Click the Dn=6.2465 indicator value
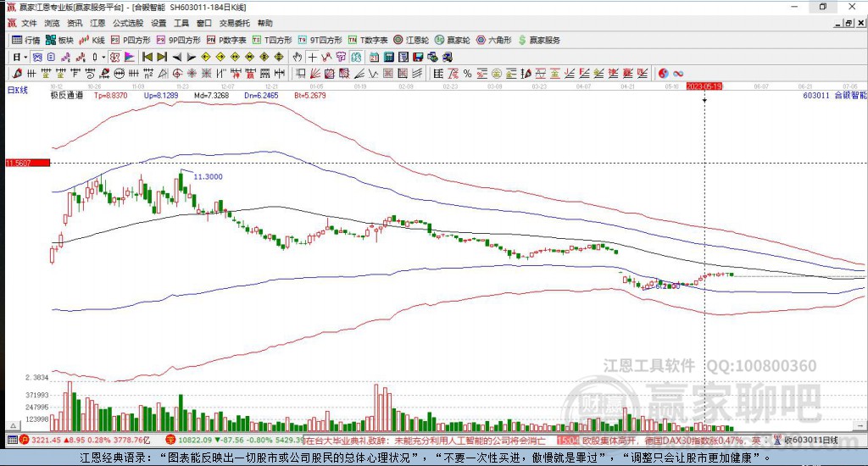Image resolution: width=868 pixels, height=466 pixels. [x=261, y=95]
